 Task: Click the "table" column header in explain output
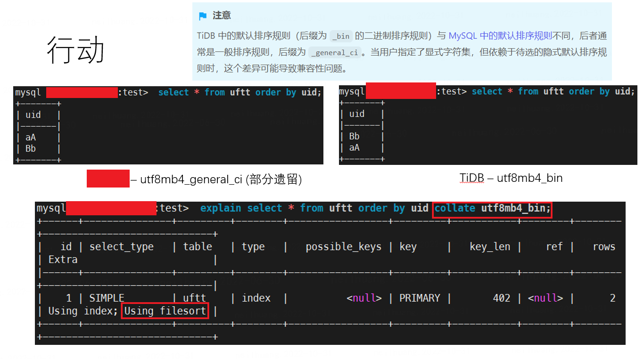[198, 247]
